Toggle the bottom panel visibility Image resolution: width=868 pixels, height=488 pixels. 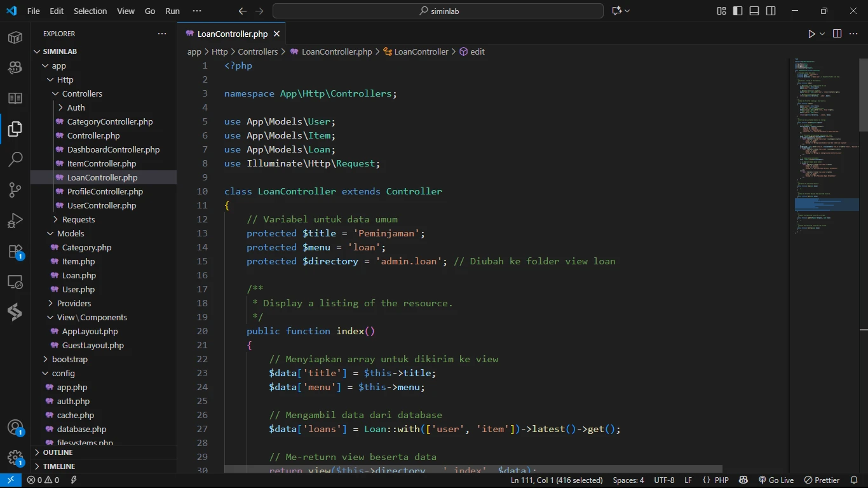754,11
